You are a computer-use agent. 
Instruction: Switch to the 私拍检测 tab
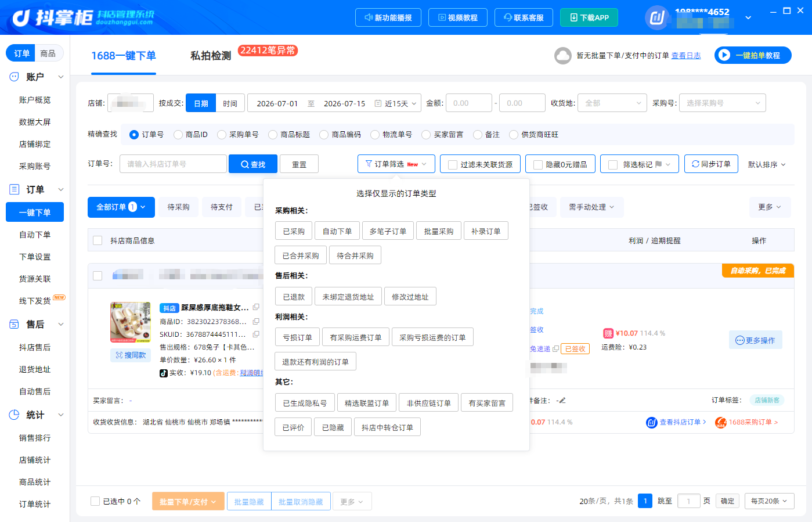click(x=211, y=56)
